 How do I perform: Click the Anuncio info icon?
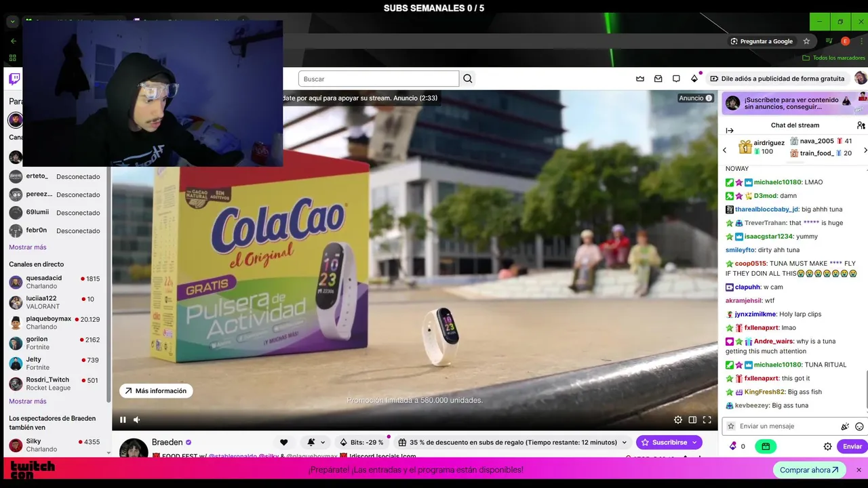pos(709,98)
